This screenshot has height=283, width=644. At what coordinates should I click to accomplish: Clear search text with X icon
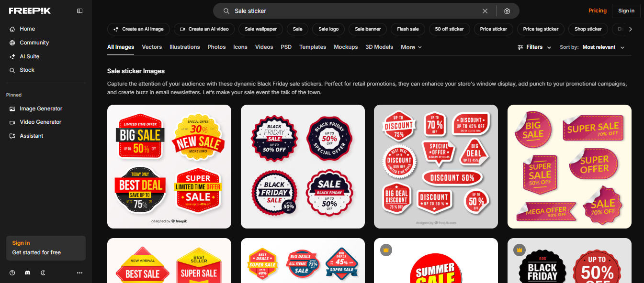(485, 11)
